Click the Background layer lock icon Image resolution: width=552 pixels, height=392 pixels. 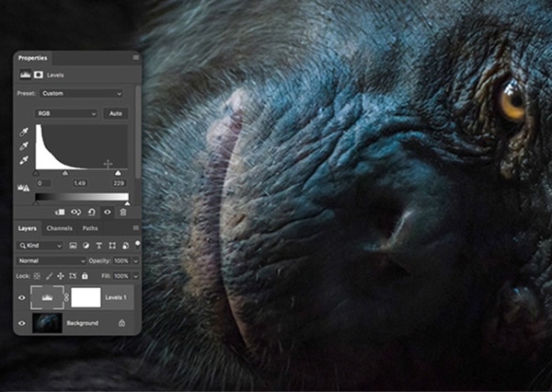coord(121,323)
